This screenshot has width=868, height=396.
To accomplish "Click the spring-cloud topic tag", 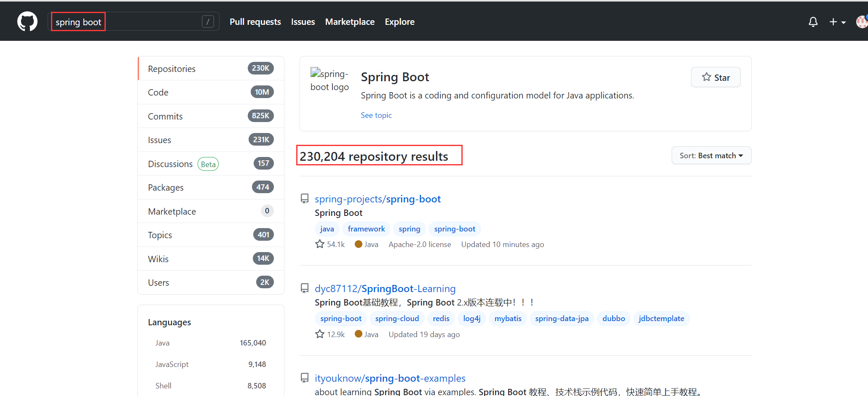I will pyautogui.click(x=397, y=319).
